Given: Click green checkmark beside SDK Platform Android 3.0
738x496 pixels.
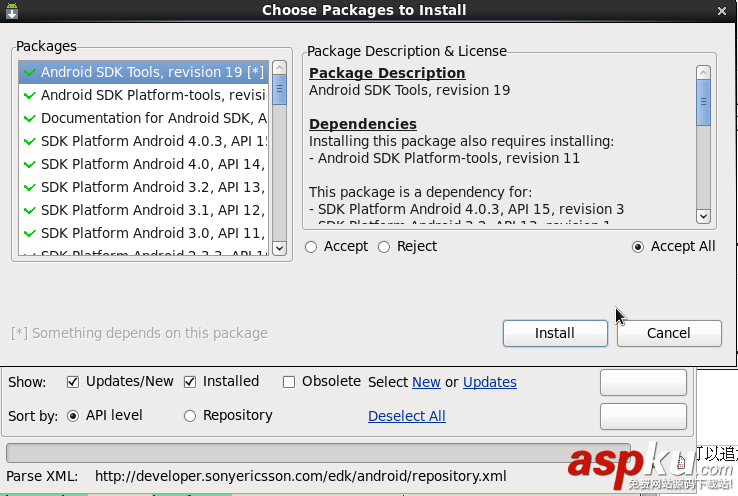Looking at the screenshot, I should point(30,233).
